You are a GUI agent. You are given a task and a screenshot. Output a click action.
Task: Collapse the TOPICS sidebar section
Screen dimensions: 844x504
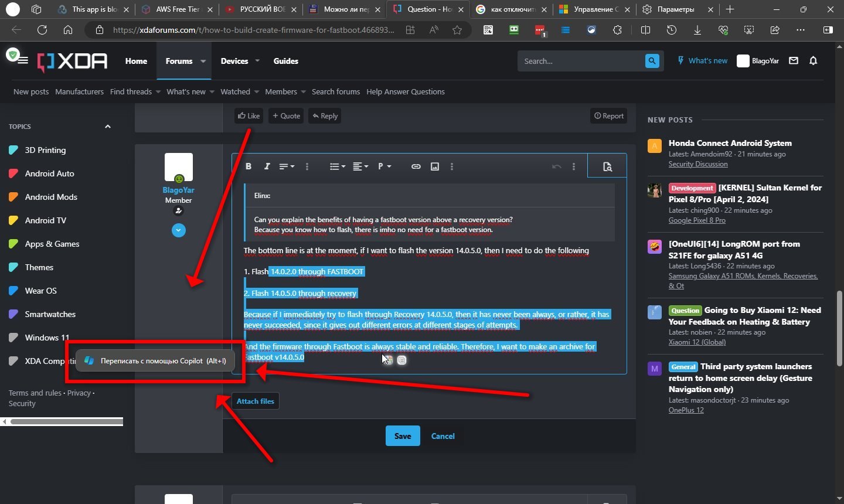pos(107,127)
